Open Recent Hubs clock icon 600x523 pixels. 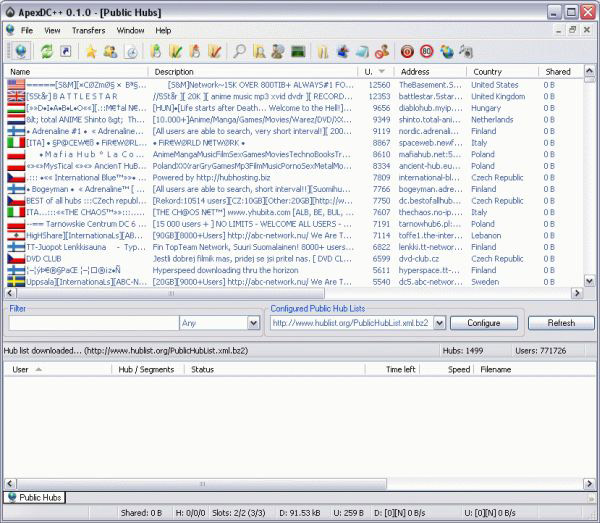(x=131, y=52)
